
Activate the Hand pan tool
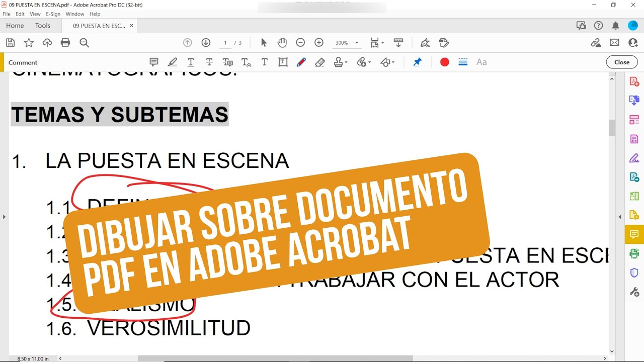click(x=282, y=43)
